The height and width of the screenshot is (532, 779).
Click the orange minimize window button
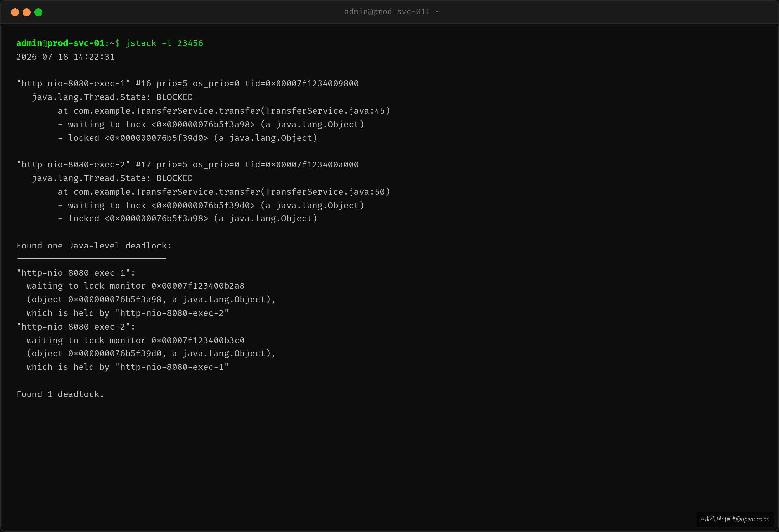27,12
